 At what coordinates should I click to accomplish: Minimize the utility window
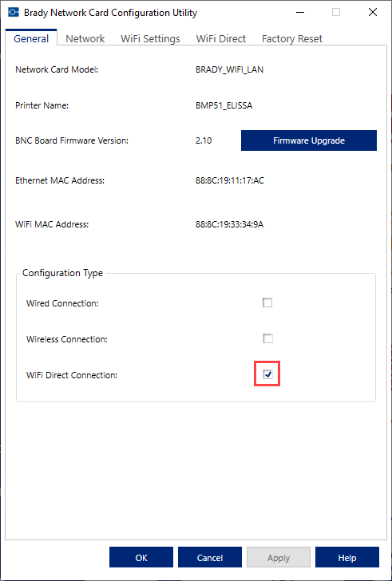[301, 12]
